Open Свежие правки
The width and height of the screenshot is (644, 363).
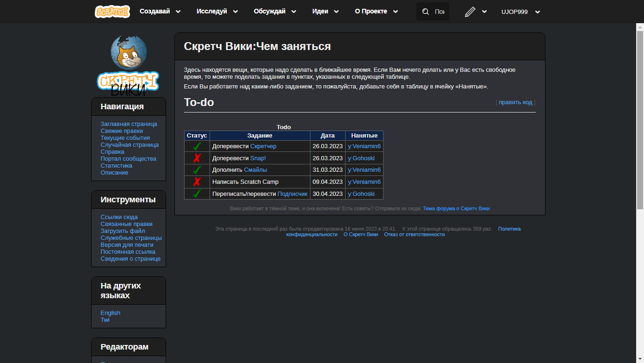122,131
